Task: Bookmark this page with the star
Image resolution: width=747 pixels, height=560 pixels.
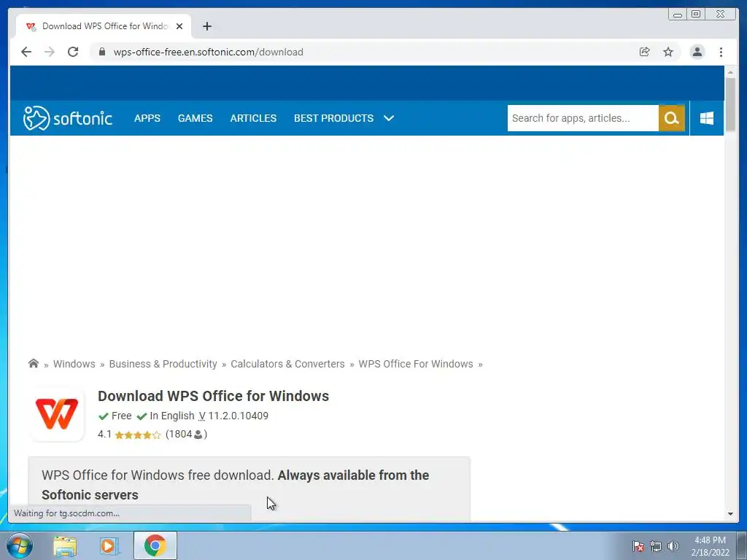Action: tap(668, 52)
